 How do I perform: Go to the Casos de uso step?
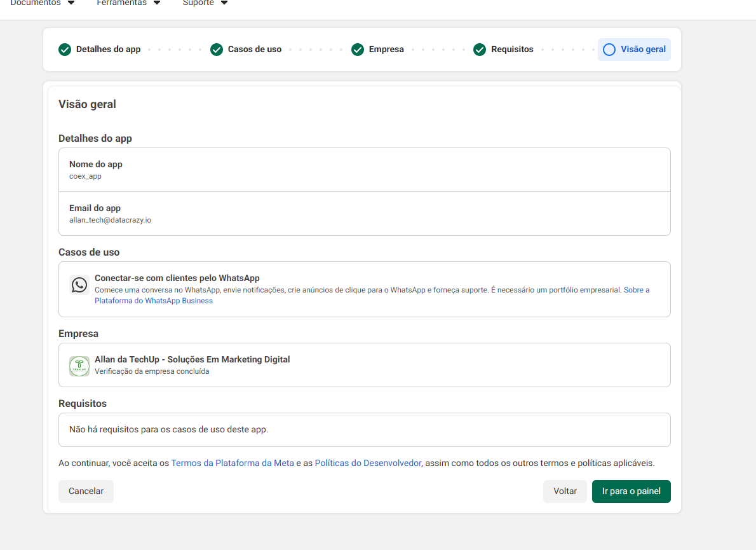(x=246, y=49)
